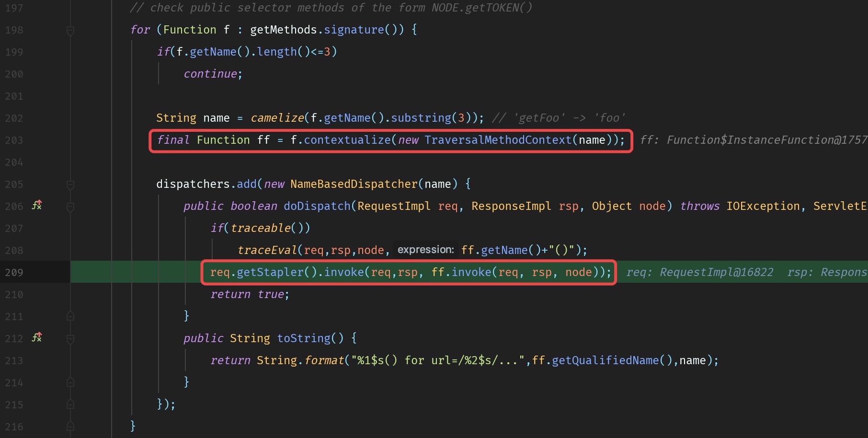This screenshot has height=438, width=868.
Task: Click the implements-method gutter icon on line 206
Action: 37,205
